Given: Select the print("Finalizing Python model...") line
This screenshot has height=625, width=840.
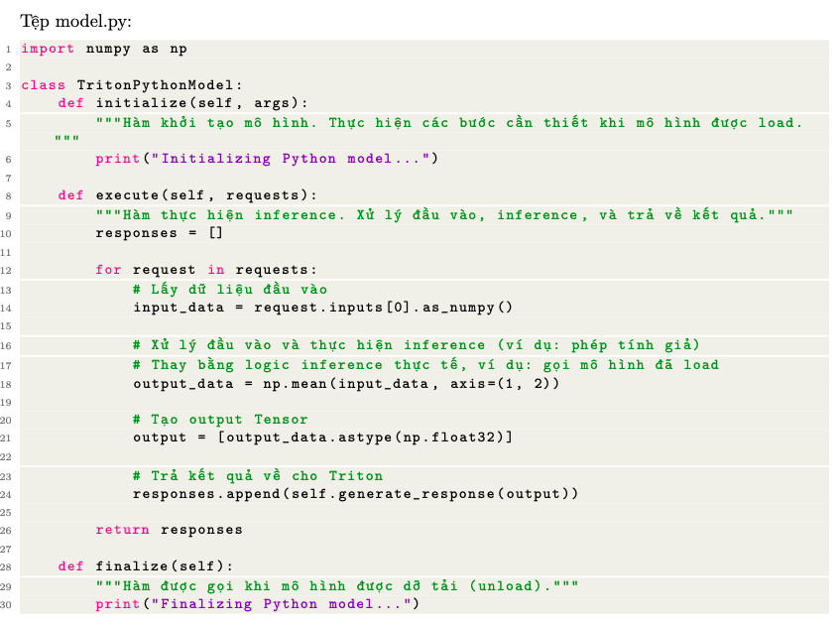Looking at the screenshot, I should (x=258, y=604).
